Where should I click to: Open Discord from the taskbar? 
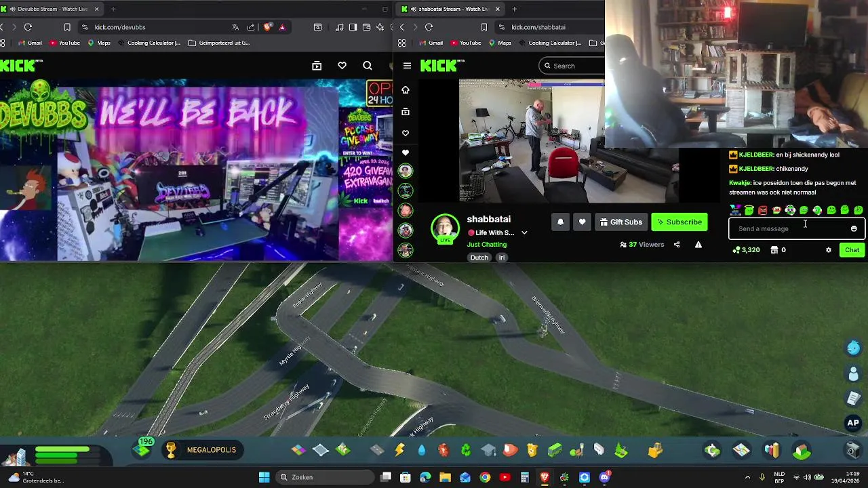pos(604,477)
